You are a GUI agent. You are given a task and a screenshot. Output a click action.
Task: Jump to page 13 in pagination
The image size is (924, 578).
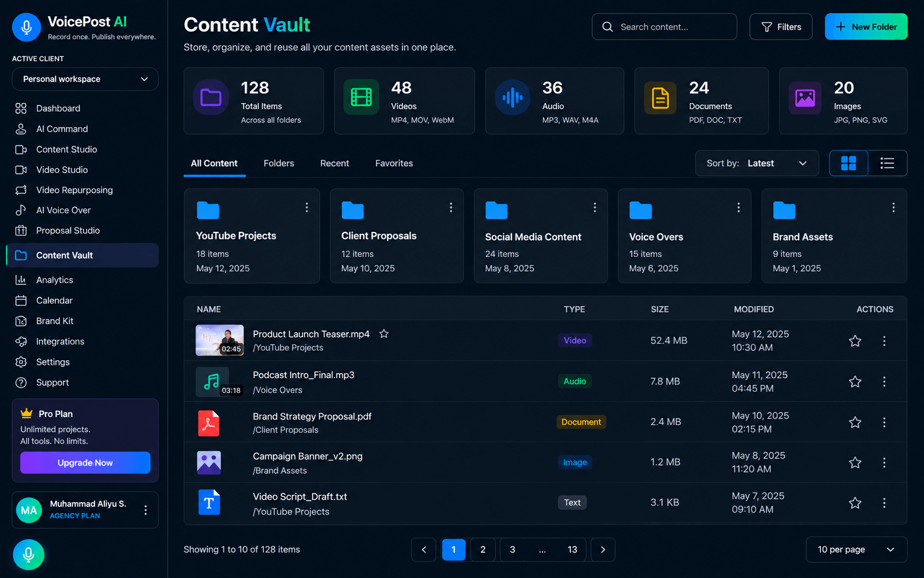click(573, 549)
